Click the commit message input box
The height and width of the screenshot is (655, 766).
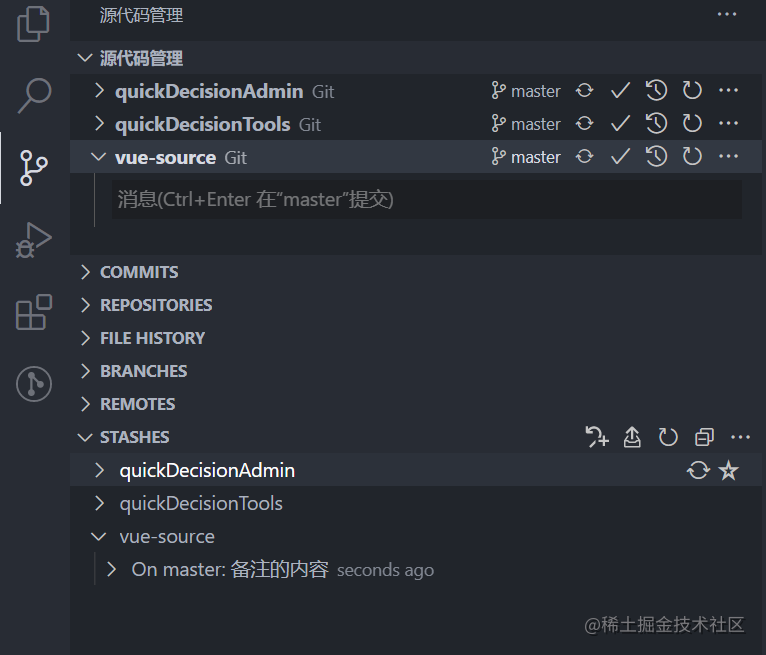coord(427,200)
